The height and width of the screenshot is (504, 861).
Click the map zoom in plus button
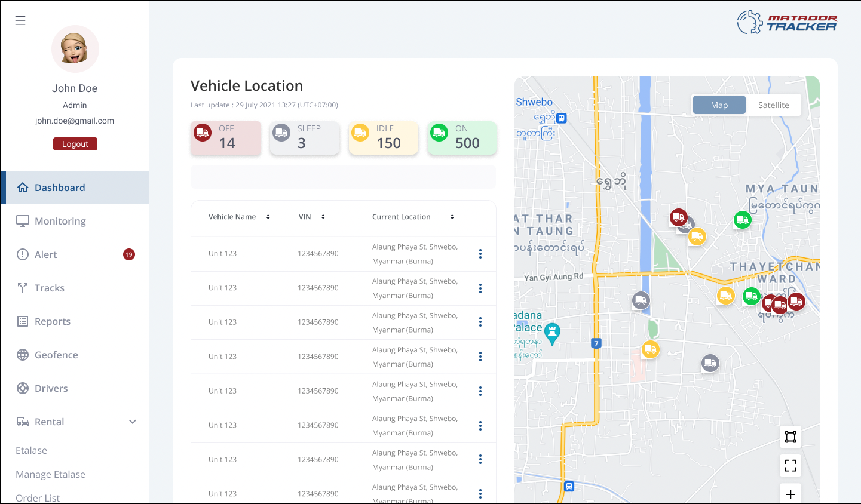(790, 494)
